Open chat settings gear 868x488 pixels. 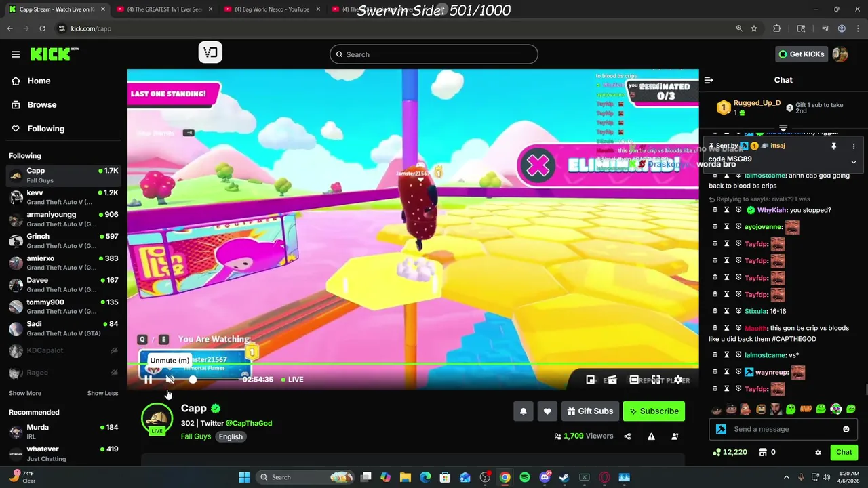pyautogui.click(x=818, y=452)
